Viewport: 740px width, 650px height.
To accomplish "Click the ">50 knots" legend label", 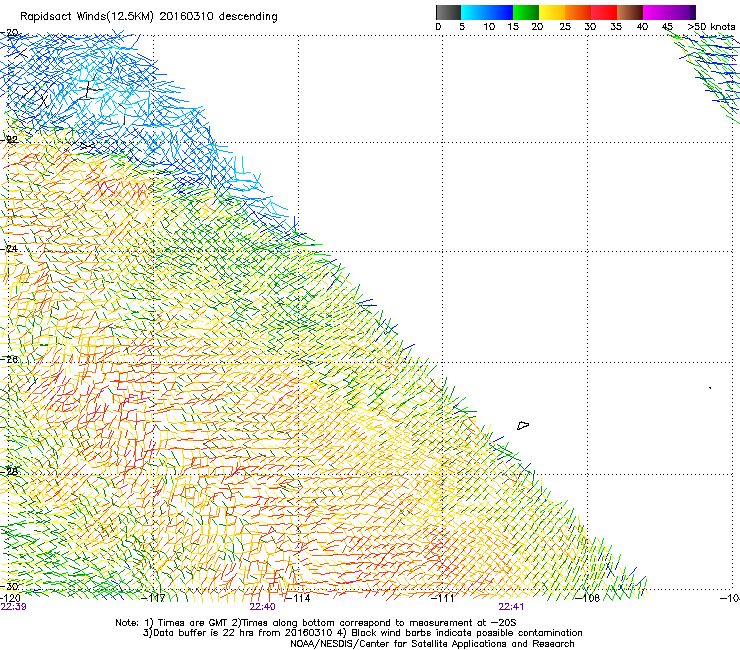I will click(x=711, y=27).
